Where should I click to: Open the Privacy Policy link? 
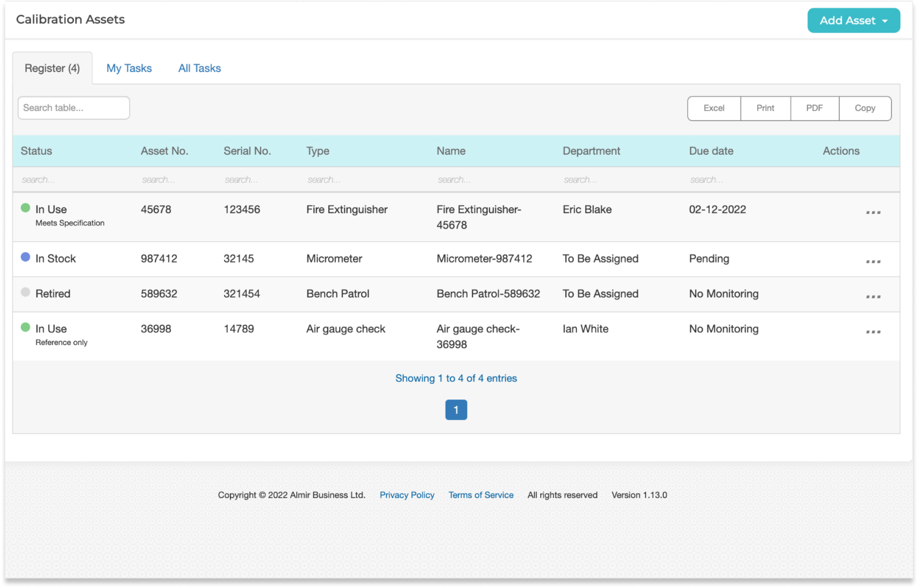tap(407, 495)
